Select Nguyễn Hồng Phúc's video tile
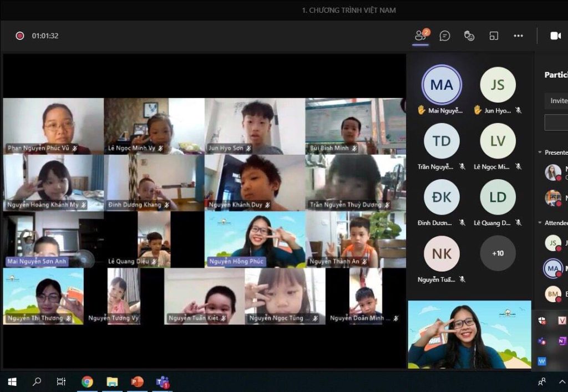This screenshot has width=568, height=392. 255,240
